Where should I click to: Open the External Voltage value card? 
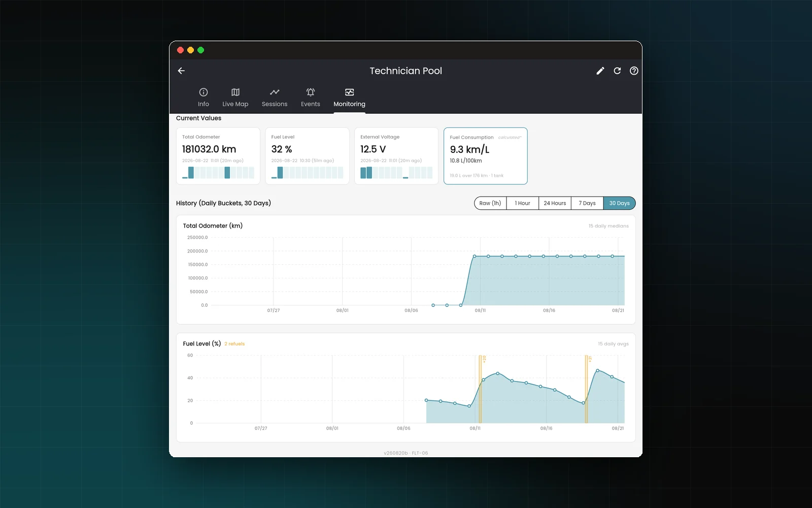click(x=396, y=156)
